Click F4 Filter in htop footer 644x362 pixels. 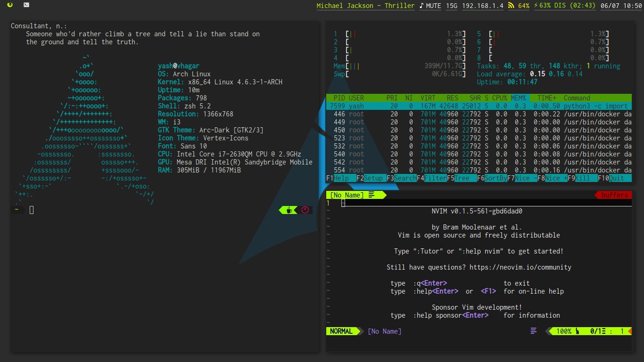point(432,178)
